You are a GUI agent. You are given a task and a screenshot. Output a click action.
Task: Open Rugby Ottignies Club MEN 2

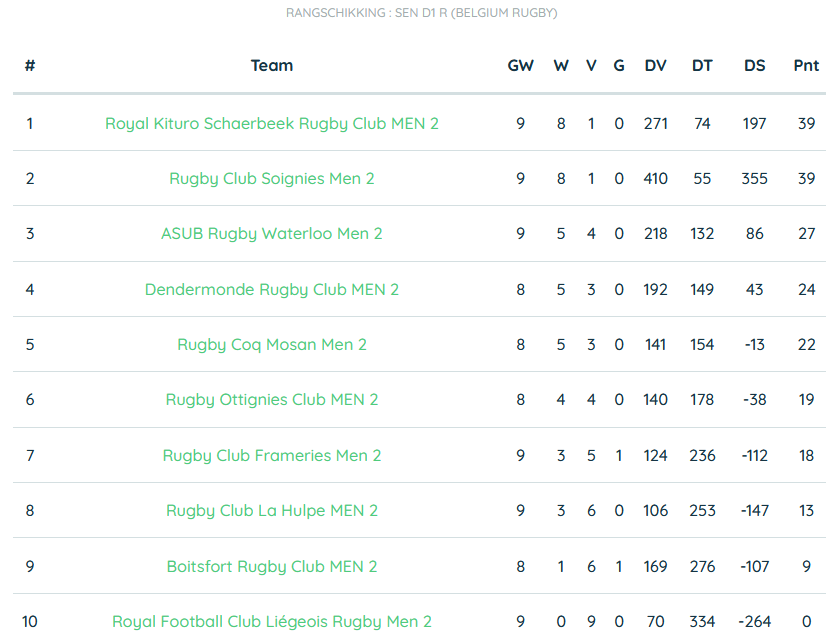click(x=272, y=400)
